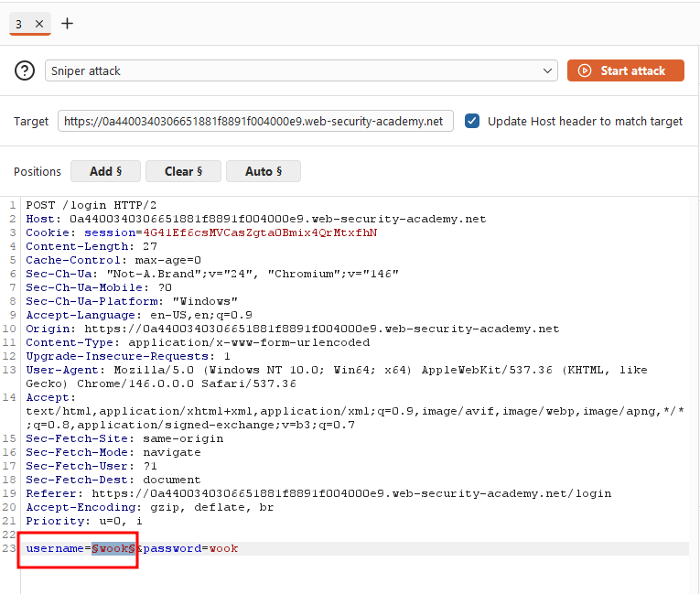Click the "Positions" label
Image resolution: width=700 pixels, height=594 pixels.
point(38,171)
